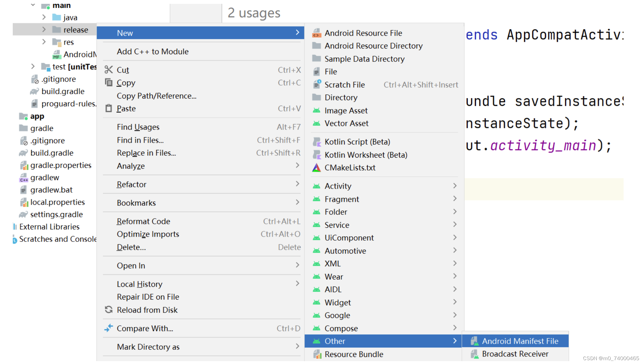644x364 pixels.
Task: Expand the res folder node
Action: coord(44,42)
